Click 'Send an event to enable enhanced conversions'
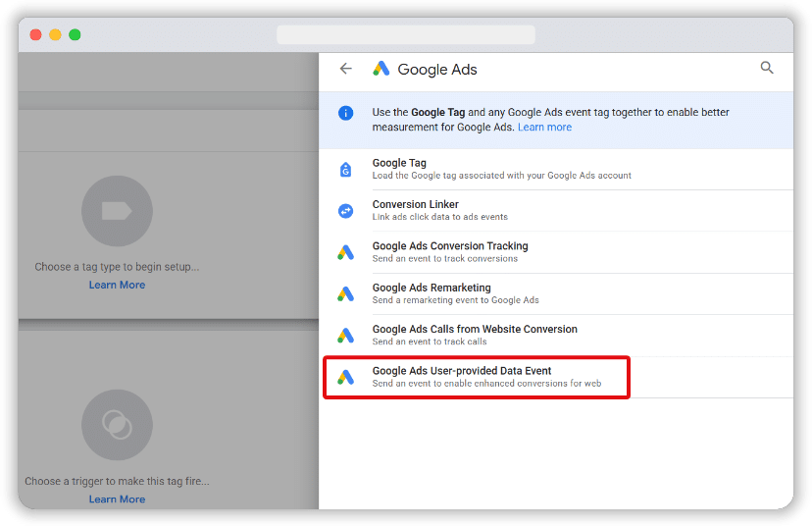The height and width of the screenshot is (526, 812). pyautogui.click(x=486, y=384)
